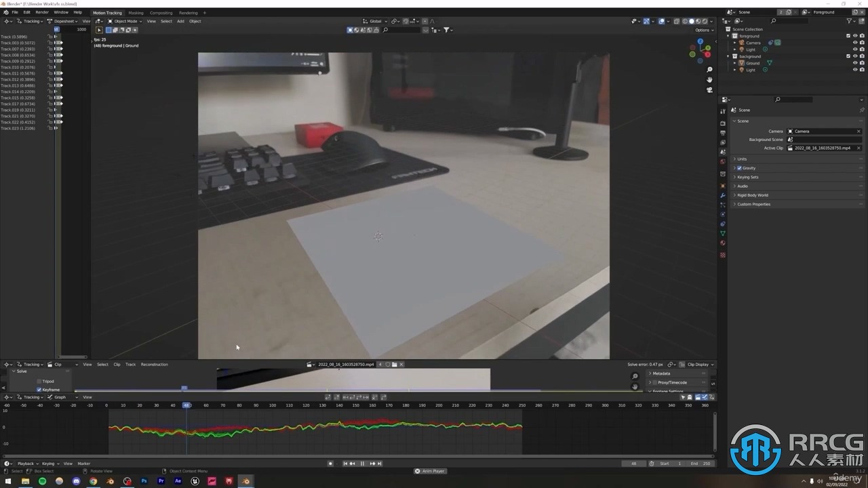Open the Global transform orientation dropdown
The width and height of the screenshot is (868, 488).
pos(375,21)
